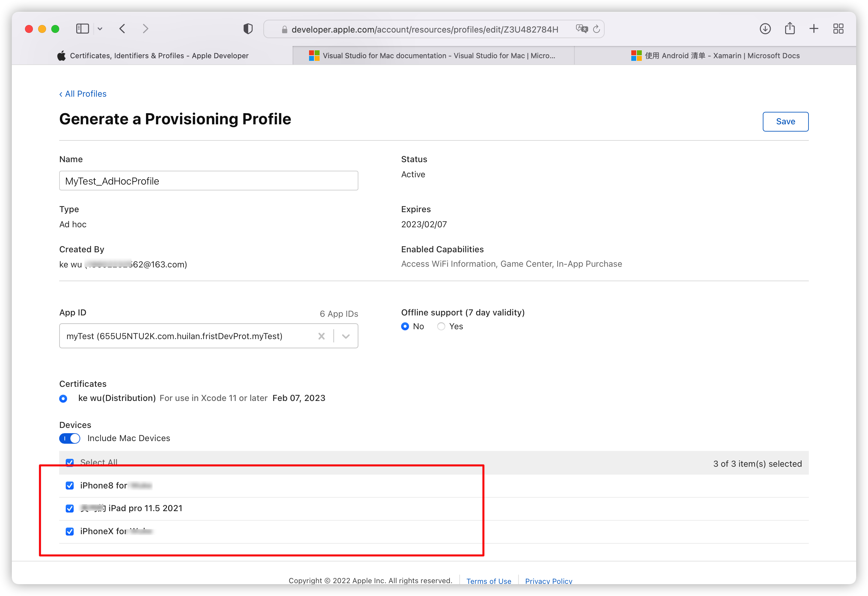Switch to the Xamarin Microsoft Docs tab
The image size is (868, 596).
coord(715,56)
